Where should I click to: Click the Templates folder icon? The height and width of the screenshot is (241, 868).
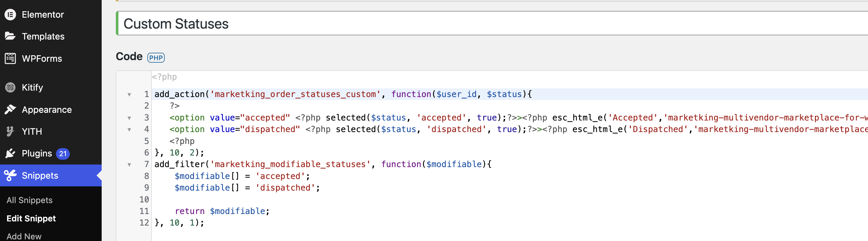click(10, 36)
